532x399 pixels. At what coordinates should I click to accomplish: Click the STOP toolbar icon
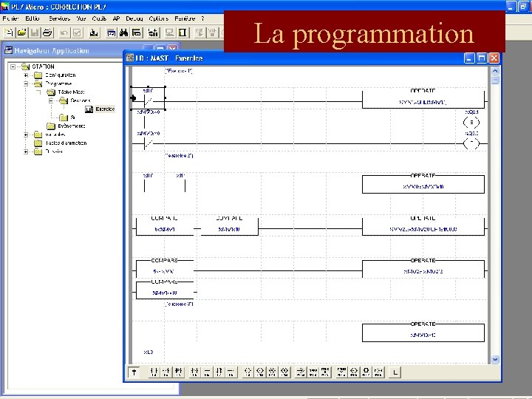click(x=213, y=33)
